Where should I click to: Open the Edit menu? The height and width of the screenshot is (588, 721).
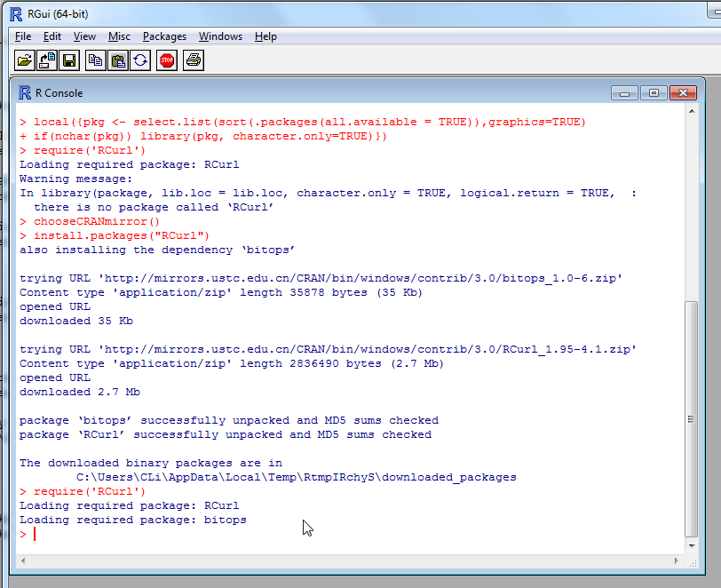point(52,36)
